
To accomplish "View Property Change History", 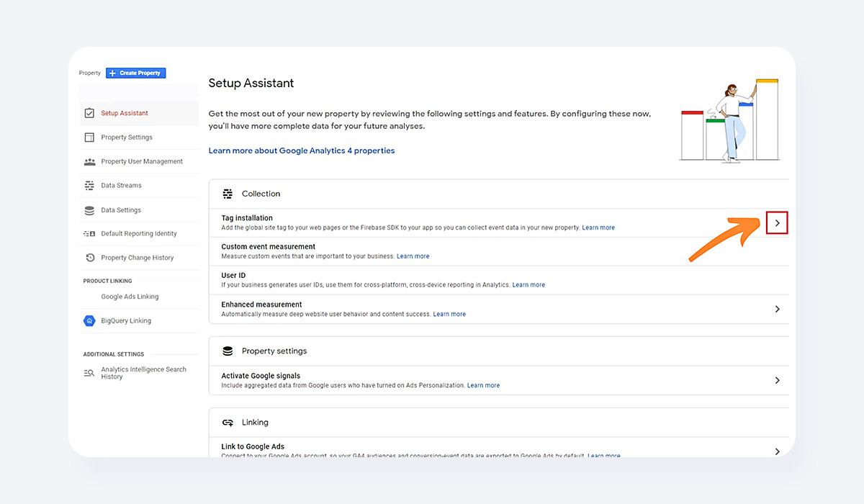I will [x=138, y=258].
